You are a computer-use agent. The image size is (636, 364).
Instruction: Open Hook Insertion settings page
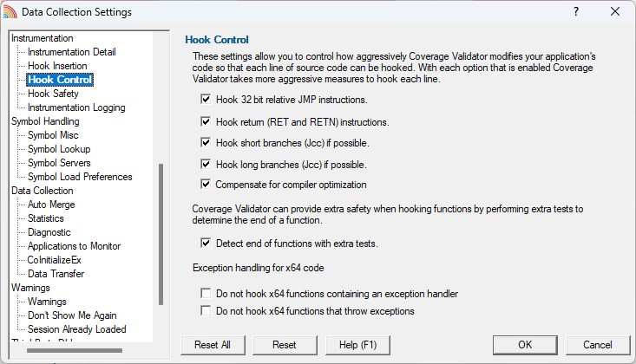(x=57, y=66)
